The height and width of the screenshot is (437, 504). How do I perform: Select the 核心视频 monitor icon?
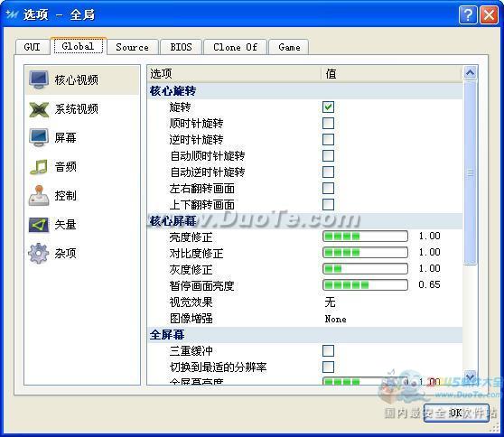click(x=39, y=79)
